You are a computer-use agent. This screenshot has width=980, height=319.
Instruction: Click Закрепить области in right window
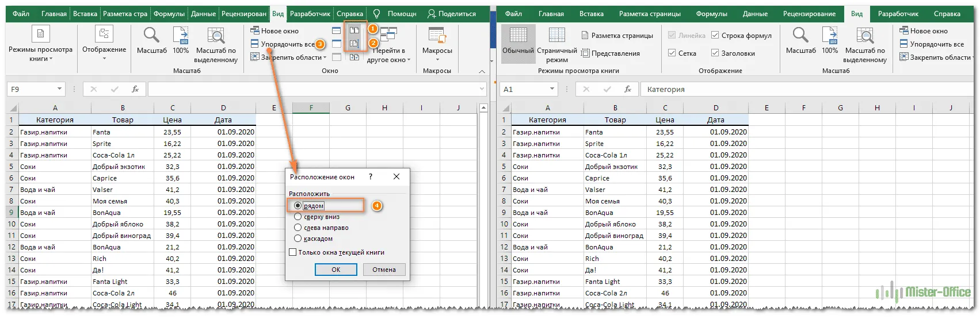coord(936,57)
